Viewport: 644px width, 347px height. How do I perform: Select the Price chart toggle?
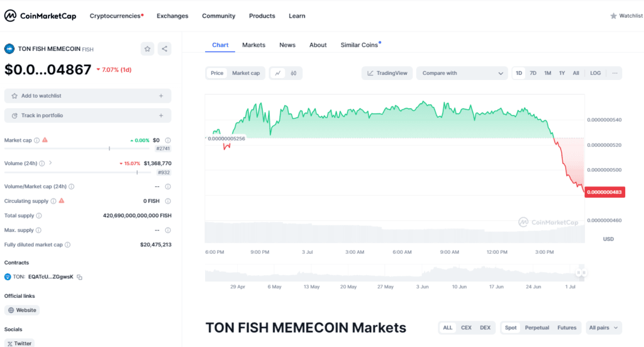tap(217, 73)
